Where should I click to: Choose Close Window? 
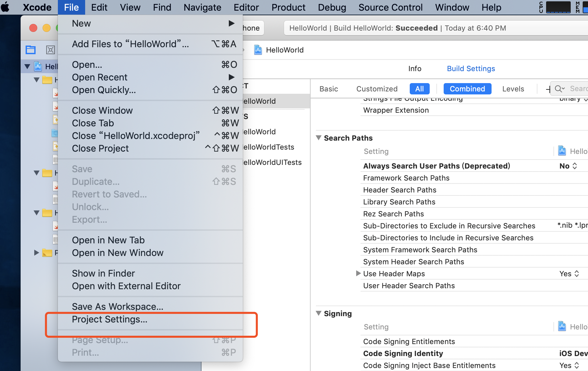[150, 110]
